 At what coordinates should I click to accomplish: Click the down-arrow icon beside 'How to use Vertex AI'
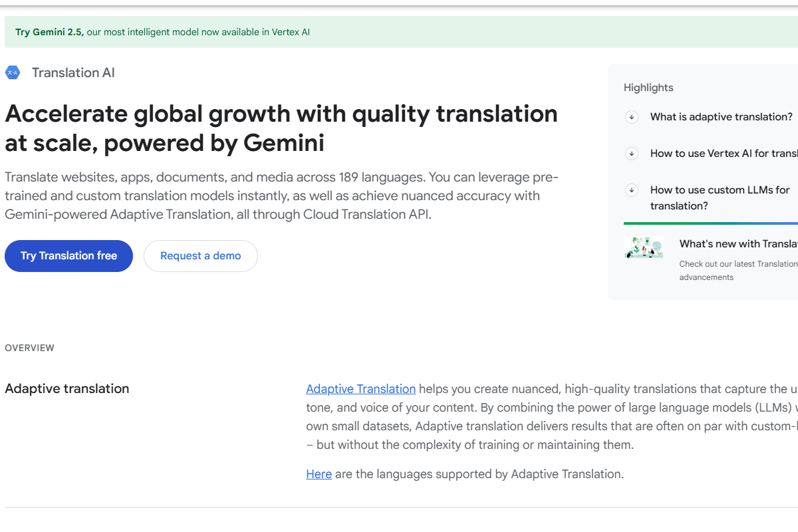[x=632, y=154]
